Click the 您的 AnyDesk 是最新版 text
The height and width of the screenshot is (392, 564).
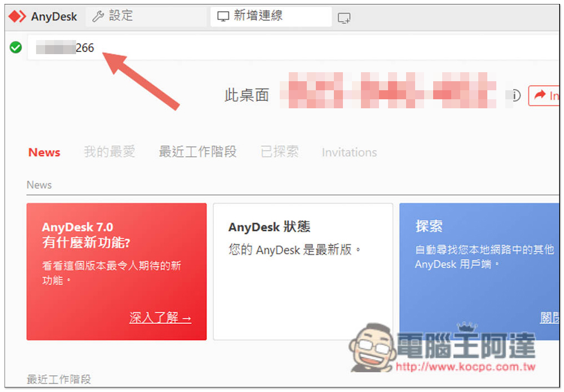point(294,250)
